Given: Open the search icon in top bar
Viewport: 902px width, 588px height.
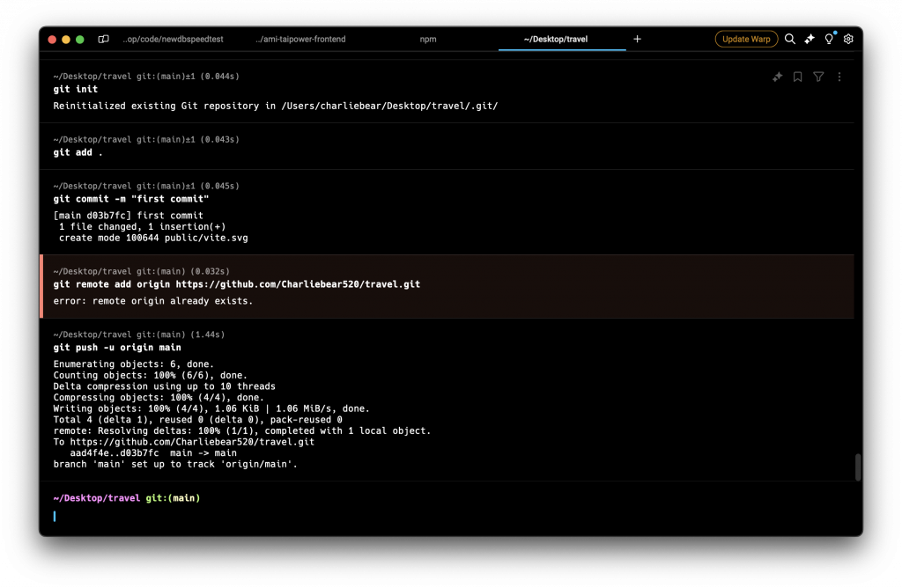Looking at the screenshot, I should click(x=790, y=39).
